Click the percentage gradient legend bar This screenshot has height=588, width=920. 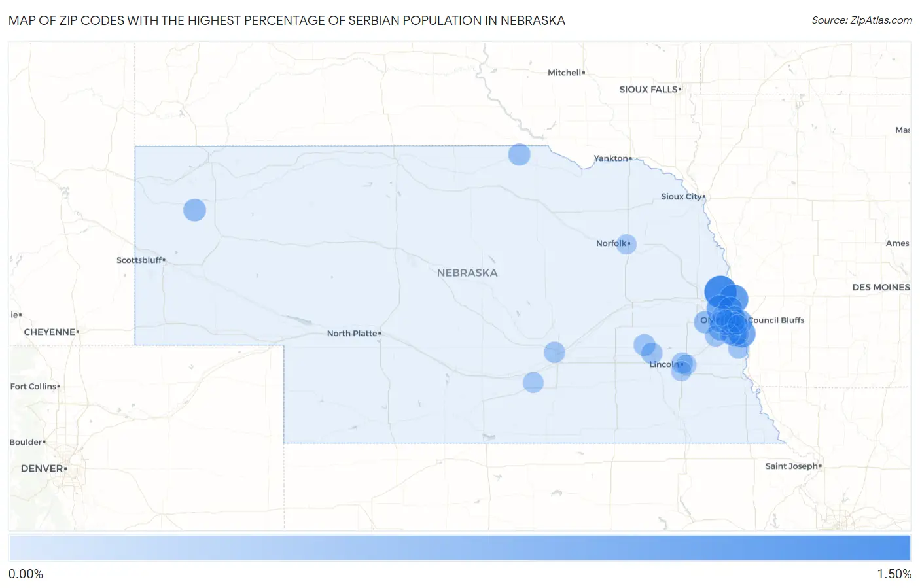click(x=459, y=548)
